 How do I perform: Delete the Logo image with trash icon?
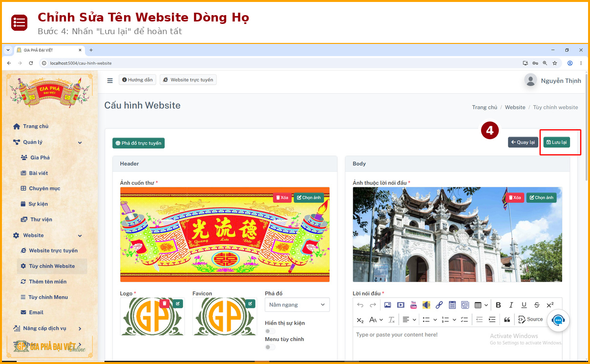click(x=165, y=303)
